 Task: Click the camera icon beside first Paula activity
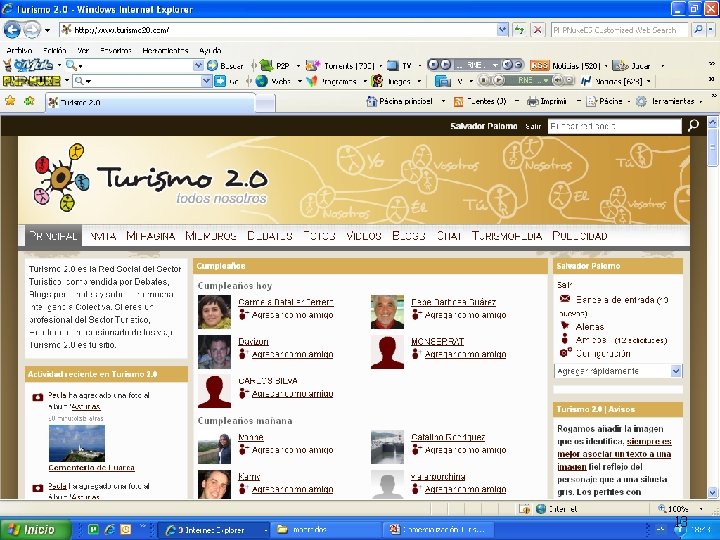pos(38,397)
